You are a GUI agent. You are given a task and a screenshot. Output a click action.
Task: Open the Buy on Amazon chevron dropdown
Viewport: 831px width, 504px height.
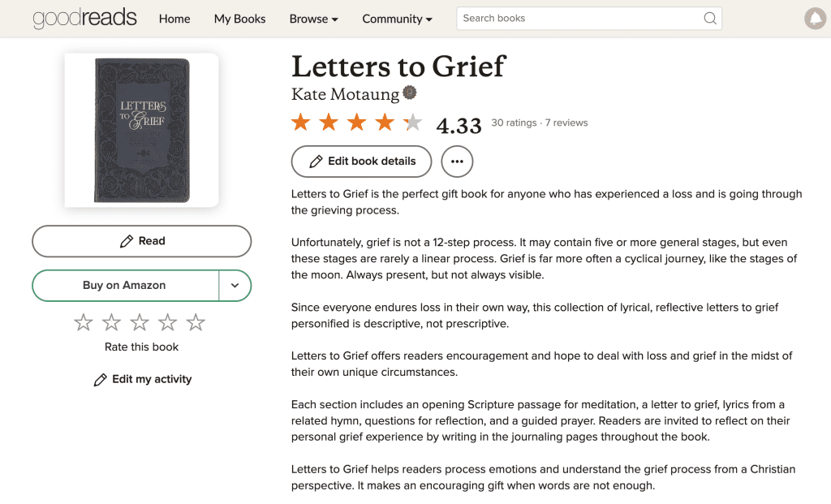point(235,286)
